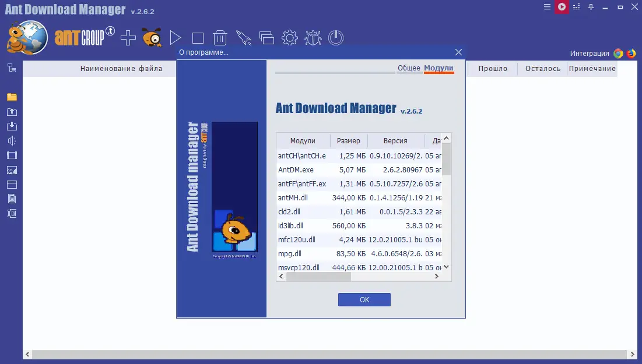Click the info circle next to antGROUP
The height and width of the screenshot is (364, 642).
(110, 31)
